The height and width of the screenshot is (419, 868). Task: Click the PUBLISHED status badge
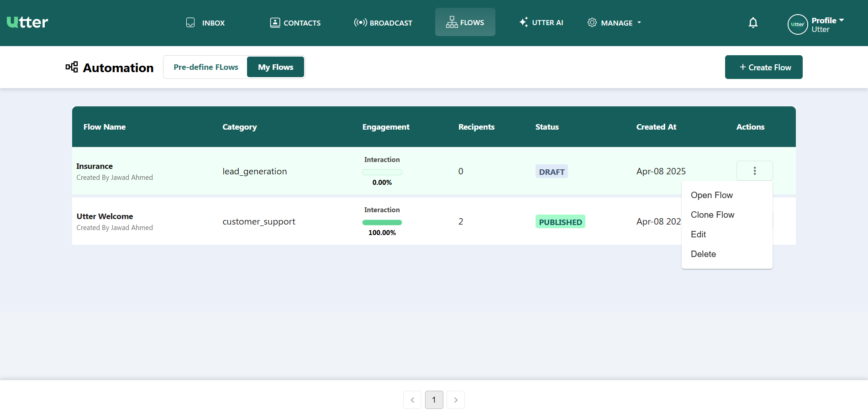pos(560,222)
